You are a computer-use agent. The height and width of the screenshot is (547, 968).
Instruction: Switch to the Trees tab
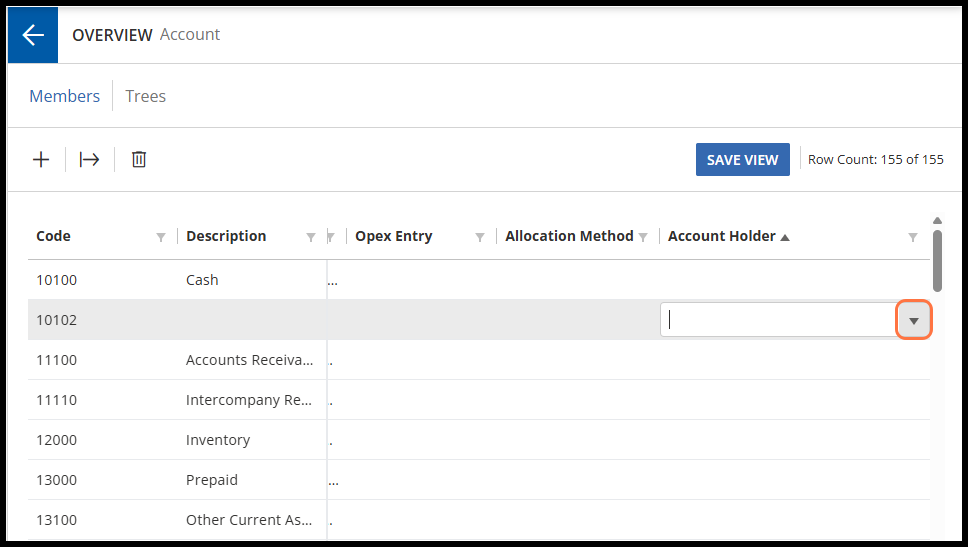tap(146, 96)
